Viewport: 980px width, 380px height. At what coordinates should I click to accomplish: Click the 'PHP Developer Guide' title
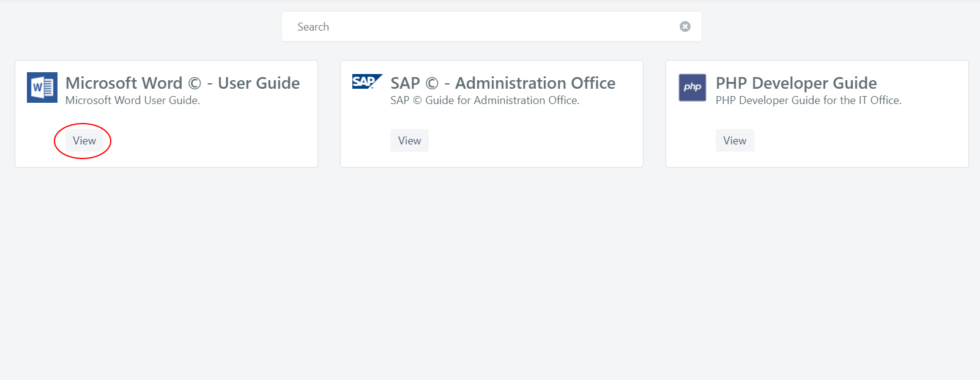coord(796,83)
